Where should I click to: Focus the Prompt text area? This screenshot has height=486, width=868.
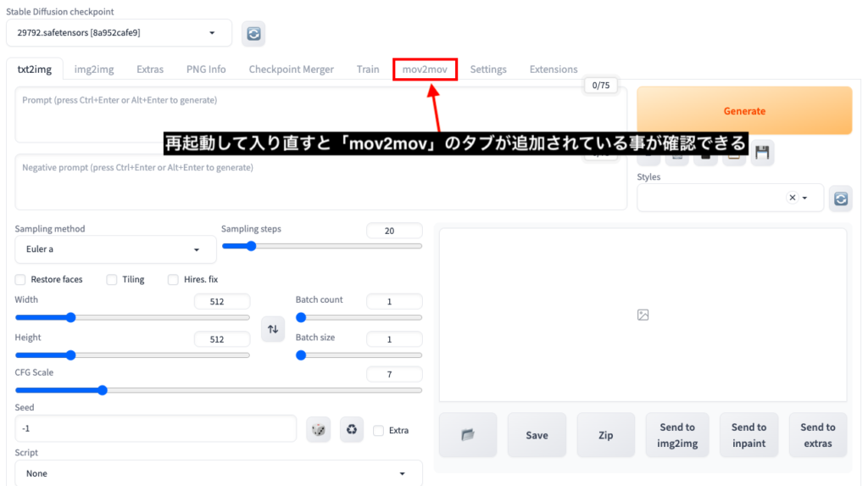(321, 115)
